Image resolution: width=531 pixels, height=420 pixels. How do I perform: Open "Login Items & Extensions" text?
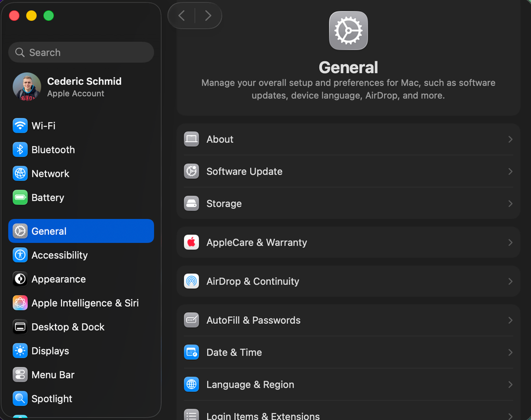[263, 416]
